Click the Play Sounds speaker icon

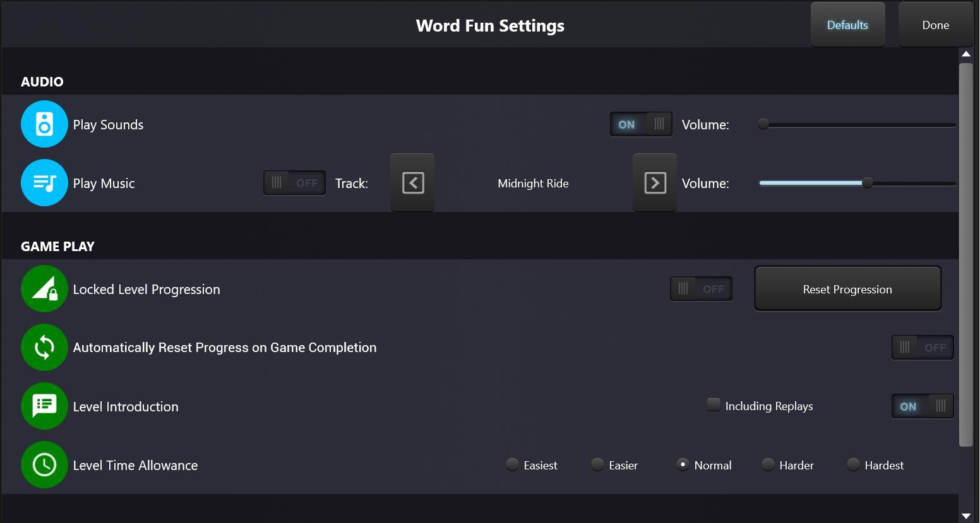[x=44, y=124]
